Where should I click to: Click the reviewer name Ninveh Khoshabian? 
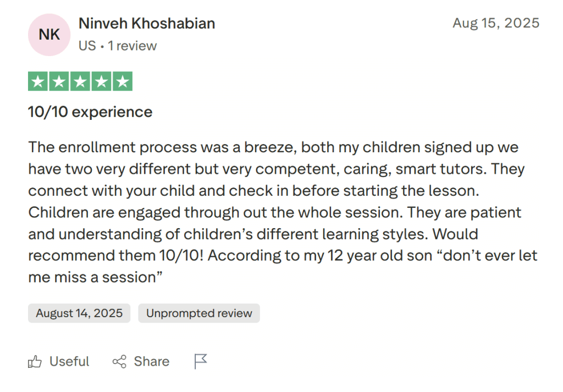pos(146,23)
